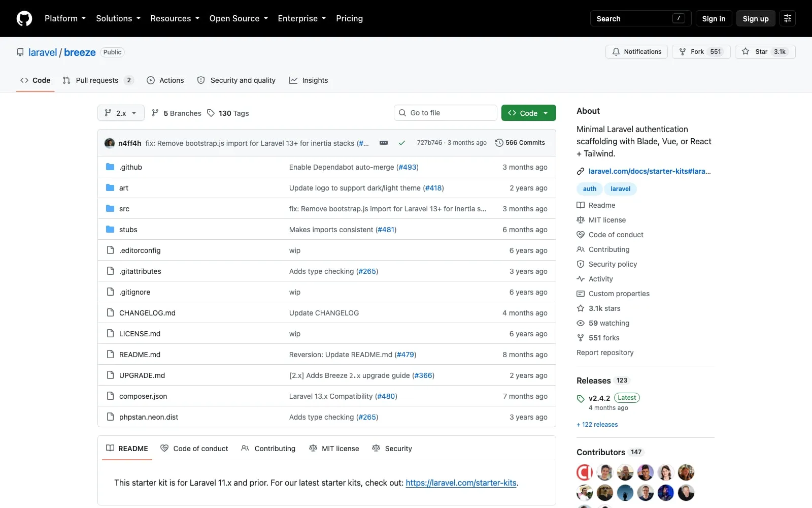
Task: Click Report repository link
Action: coord(605,353)
